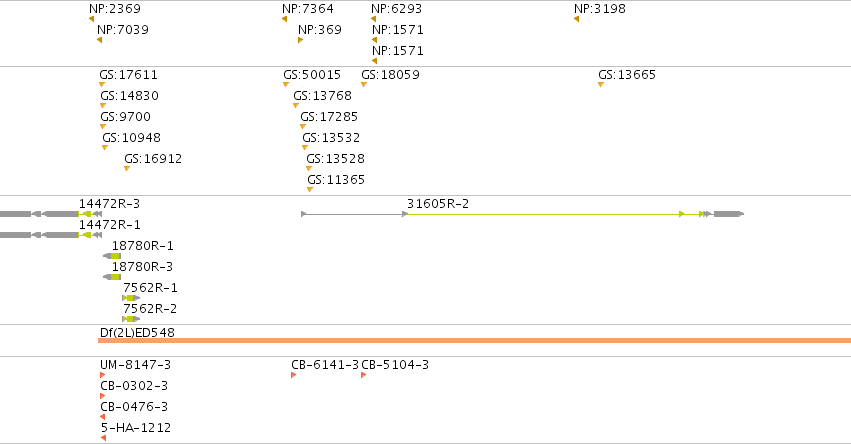Select the NP:3198 insertion marker
The height and width of the screenshot is (444, 851).
click(x=576, y=19)
